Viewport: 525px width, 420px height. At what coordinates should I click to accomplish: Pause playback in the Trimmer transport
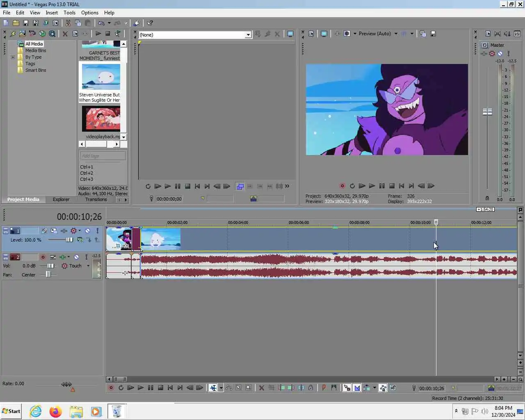(x=178, y=186)
